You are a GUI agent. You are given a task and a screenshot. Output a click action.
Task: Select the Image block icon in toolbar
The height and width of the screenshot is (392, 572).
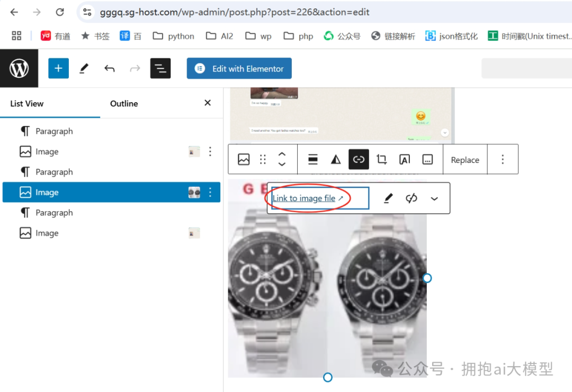[x=243, y=159]
